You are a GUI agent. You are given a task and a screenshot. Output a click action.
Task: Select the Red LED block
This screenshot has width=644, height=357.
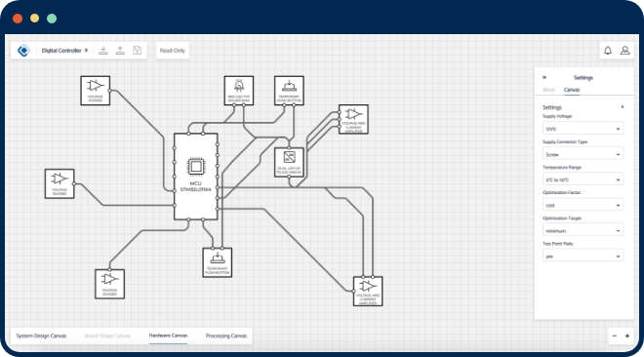(239, 91)
